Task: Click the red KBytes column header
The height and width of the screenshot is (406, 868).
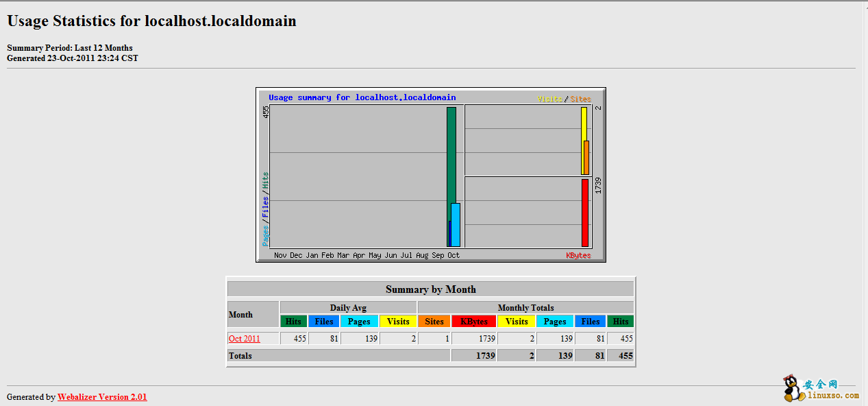Action: [474, 322]
